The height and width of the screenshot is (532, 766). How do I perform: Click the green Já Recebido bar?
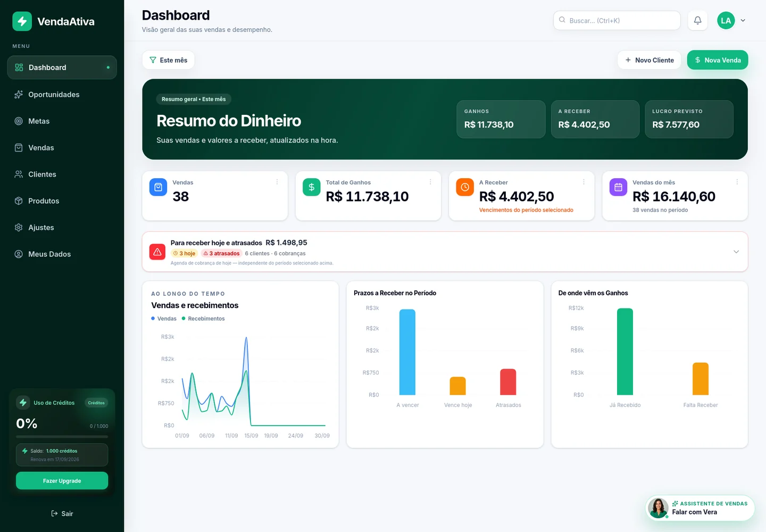pyautogui.click(x=625, y=352)
